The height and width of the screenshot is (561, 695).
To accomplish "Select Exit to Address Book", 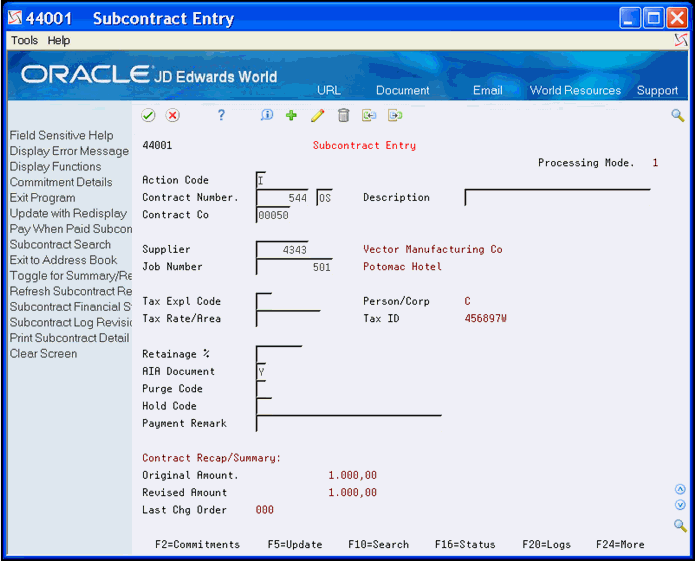I will coord(63,260).
